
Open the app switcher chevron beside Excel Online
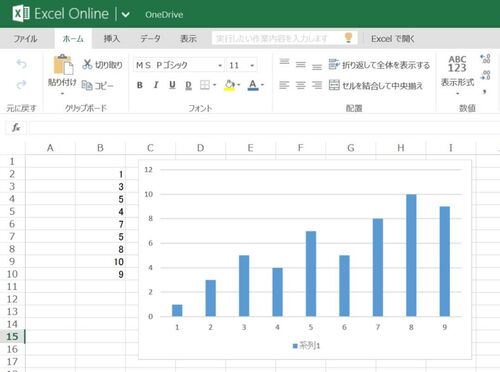click(x=126, y=15)
